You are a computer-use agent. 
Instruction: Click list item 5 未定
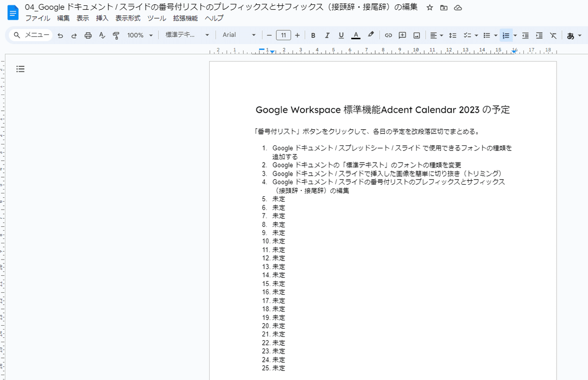(x=278, y=199)
